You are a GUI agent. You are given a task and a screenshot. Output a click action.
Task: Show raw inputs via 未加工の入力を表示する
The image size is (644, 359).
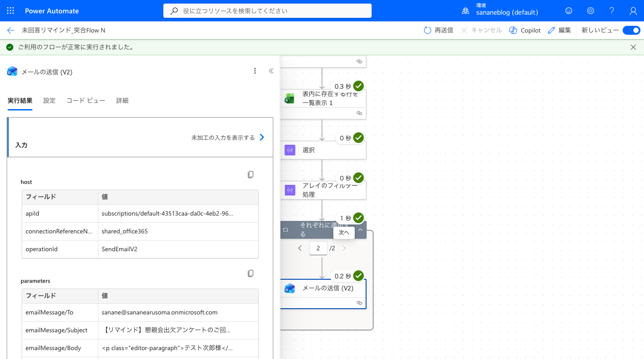pos(228,138)
